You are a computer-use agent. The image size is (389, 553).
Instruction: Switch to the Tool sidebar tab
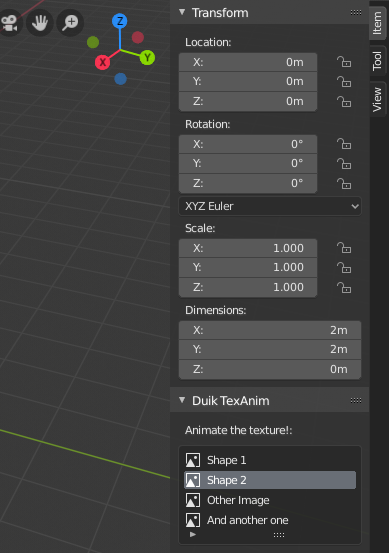click(378, 61)
